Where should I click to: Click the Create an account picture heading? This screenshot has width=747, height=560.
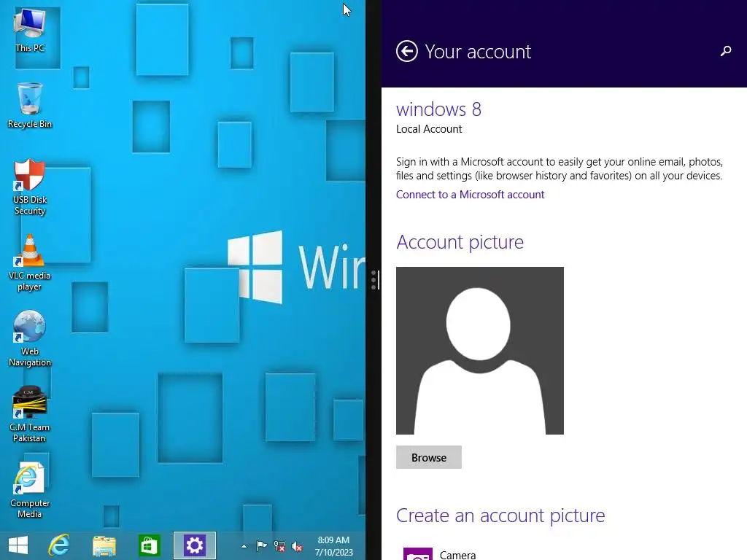(500, 516)
